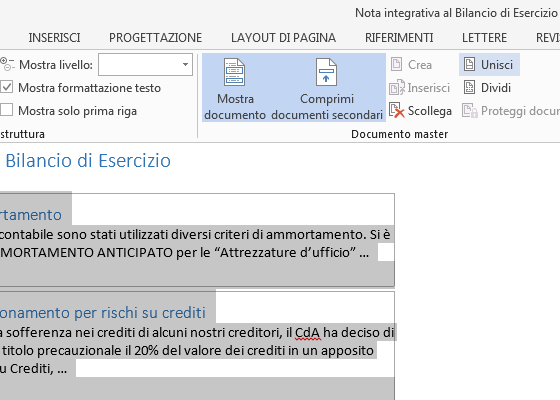Open the Mostra livello dropdown arrow
560x400 pixels.
point(185,65)
